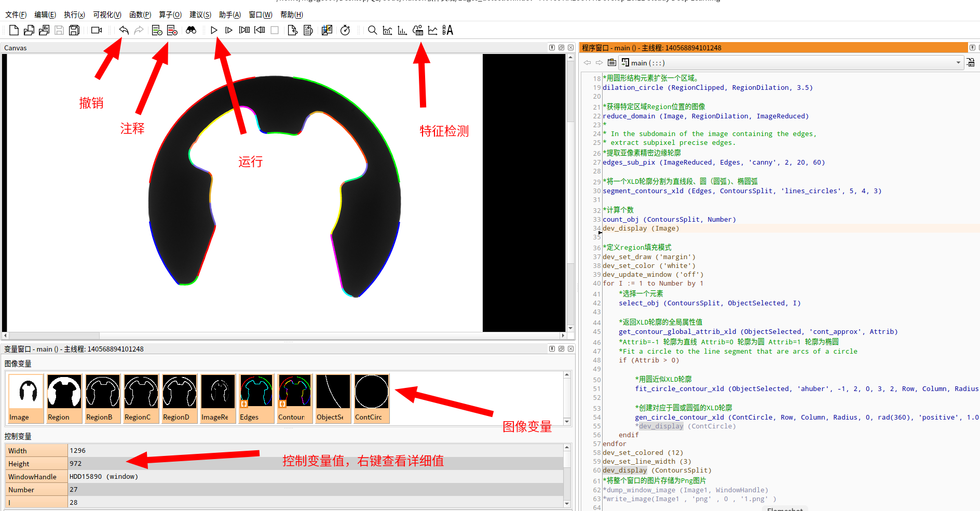Select the Number control variable row
Viewport: 980px width, 511px height.
284,489
